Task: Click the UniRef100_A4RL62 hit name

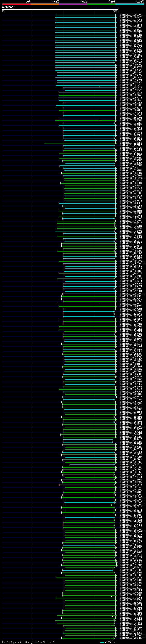Action: (131, 112)
